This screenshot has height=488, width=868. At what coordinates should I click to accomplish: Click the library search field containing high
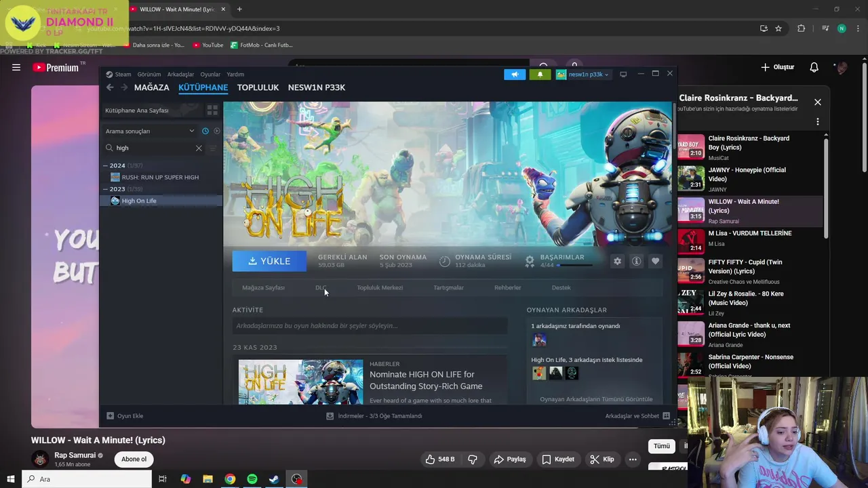pyautogui.click(x=153, y=148)
